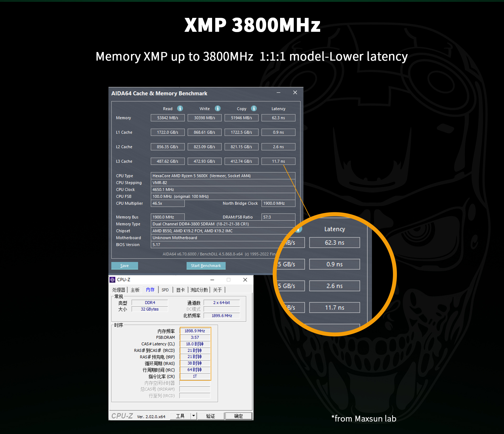
Task: Click the L3 Cache Latency 11.7 ns field
Action: coord(278,161)
